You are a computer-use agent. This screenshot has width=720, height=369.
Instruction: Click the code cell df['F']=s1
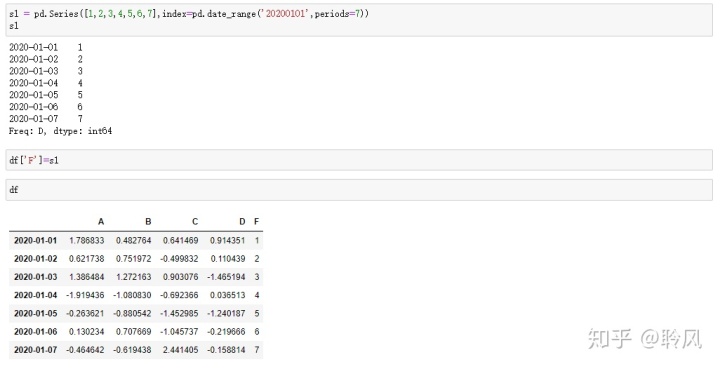tap(359, 160)
